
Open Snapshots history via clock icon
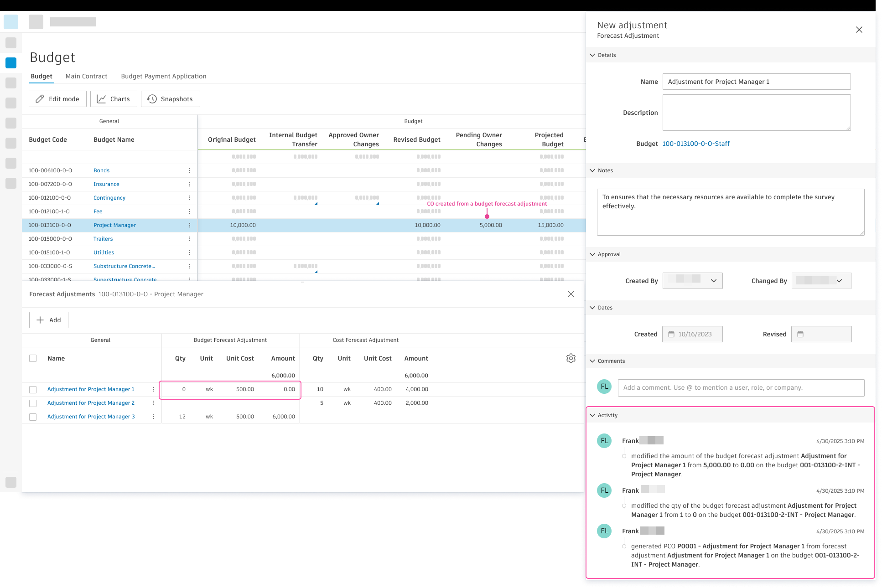152,99
